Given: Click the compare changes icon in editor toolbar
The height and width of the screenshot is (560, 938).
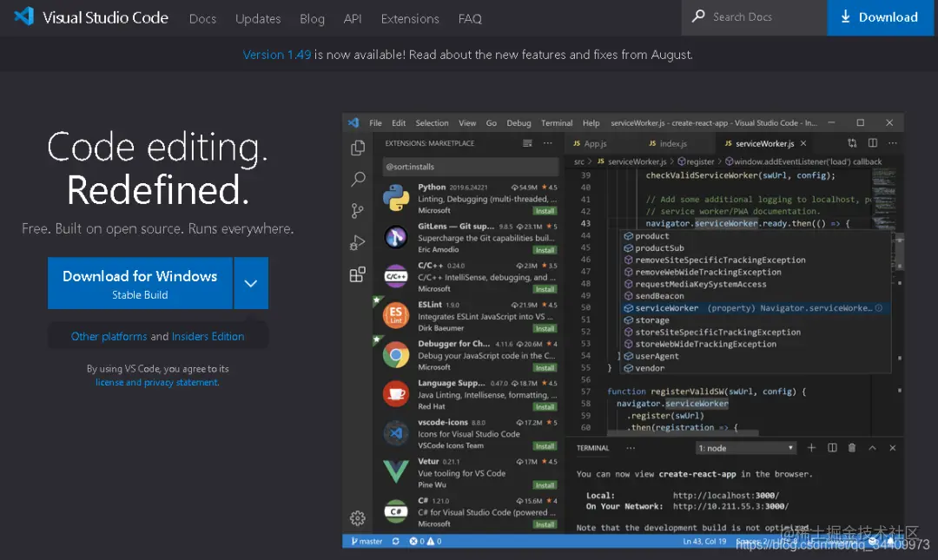Looking at the screenshot, I should coord(852,143).
